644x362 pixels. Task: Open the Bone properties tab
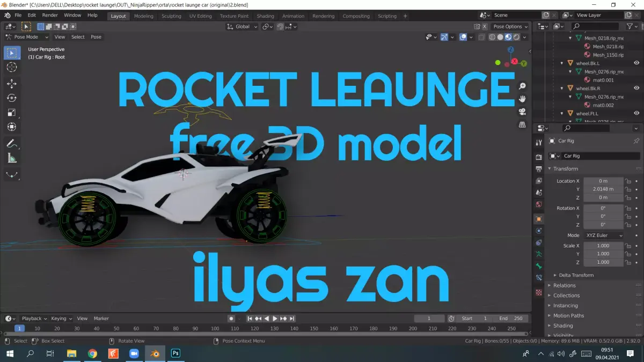539,266
